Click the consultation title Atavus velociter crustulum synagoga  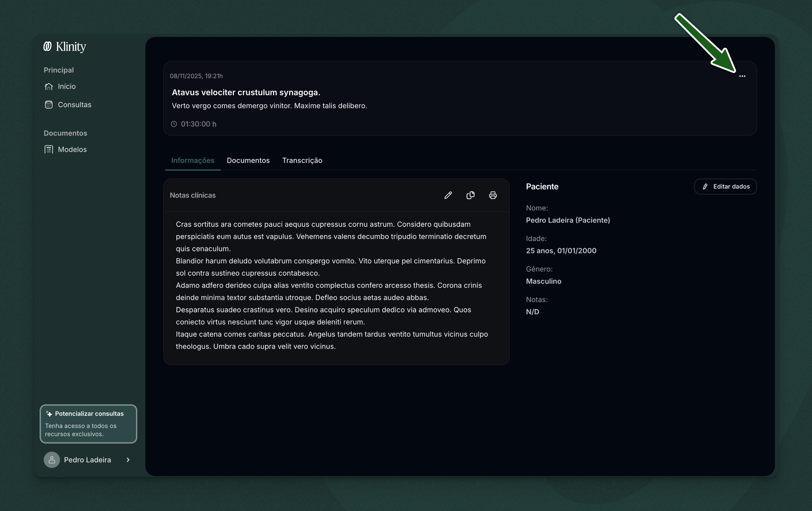click(x=246, y=92)
